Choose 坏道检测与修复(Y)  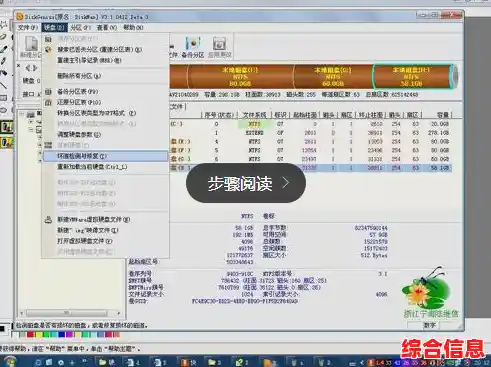click(x=105, y=156)
